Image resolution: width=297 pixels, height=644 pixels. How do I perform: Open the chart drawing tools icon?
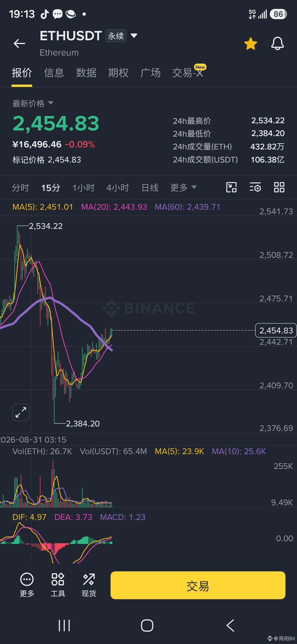click(231, 187)
